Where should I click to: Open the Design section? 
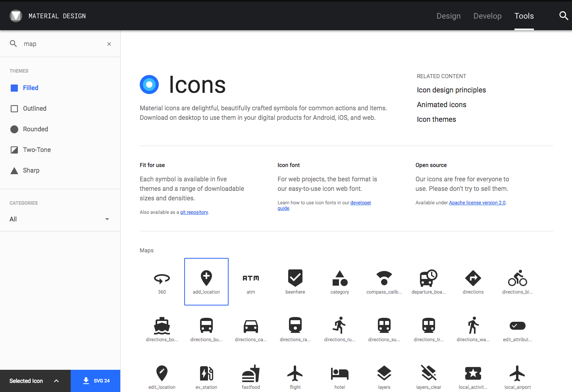pos(449,16)
